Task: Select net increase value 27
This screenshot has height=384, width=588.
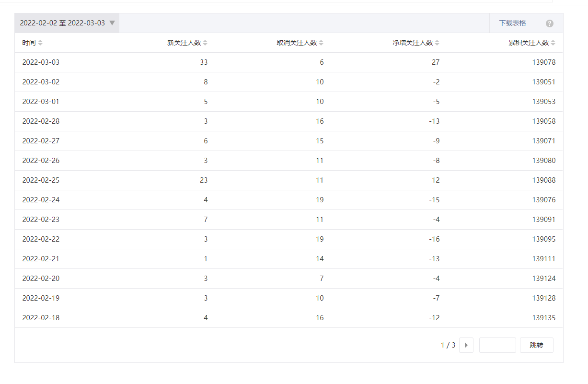Action: point(436,62)
